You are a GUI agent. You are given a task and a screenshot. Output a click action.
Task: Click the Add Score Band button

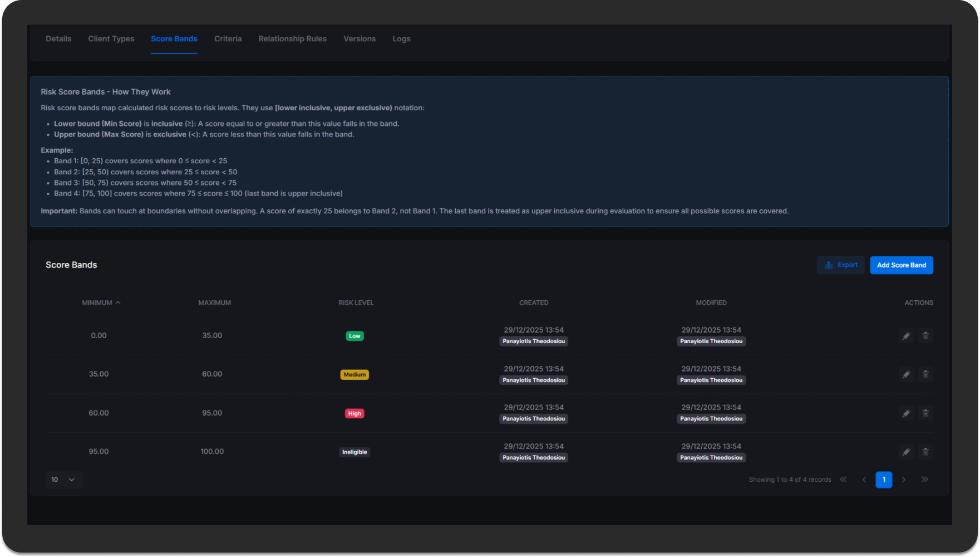(901, 265)
